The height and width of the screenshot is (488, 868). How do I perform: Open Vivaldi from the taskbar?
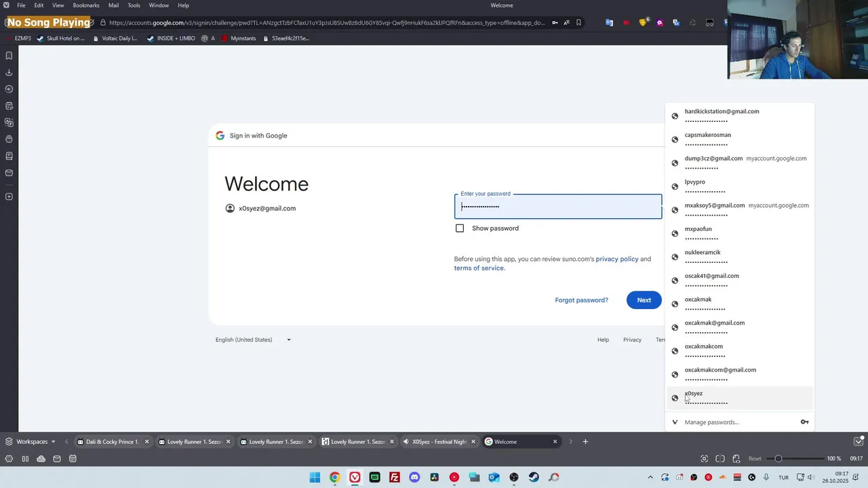[355, 477]
